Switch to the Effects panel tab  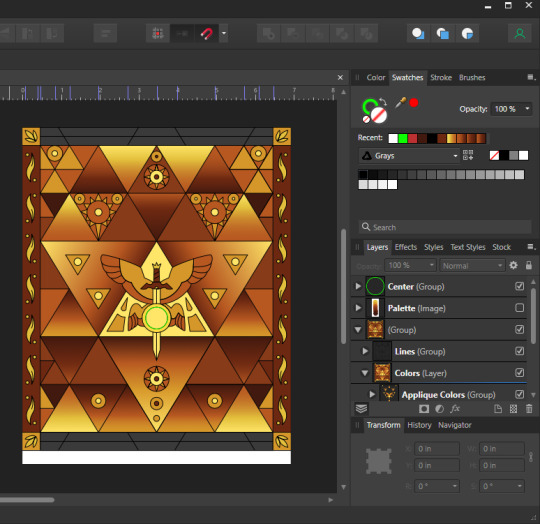point(406,247)
